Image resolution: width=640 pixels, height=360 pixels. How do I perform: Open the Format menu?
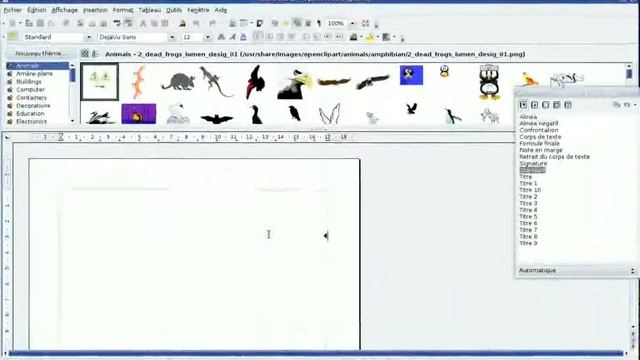(x=123, y=10)
